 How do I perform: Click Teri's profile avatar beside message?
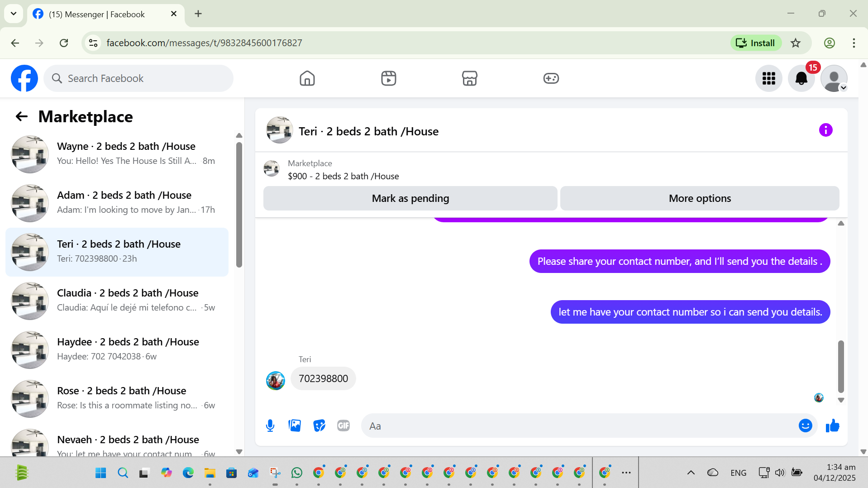point(275,381)
